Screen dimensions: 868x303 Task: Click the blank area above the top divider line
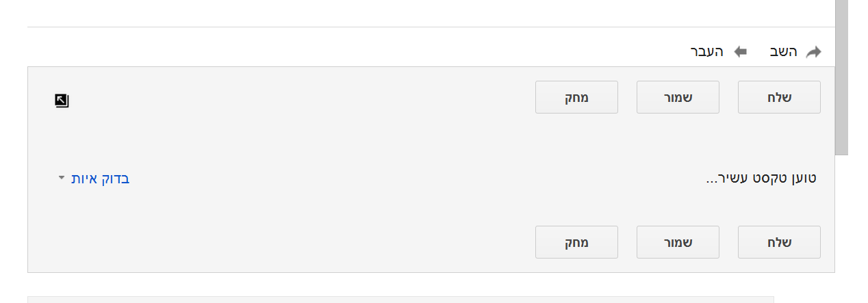click(x=411, y=12)
